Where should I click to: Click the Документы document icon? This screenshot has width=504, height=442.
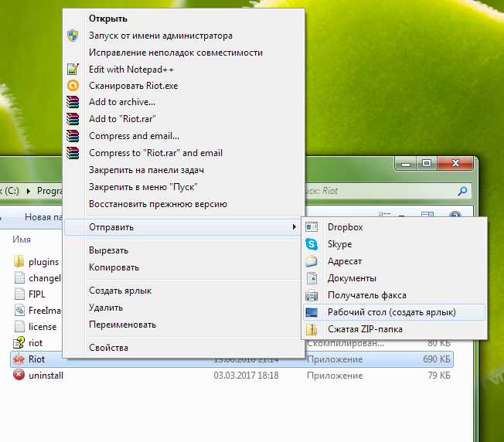point(312,278)
